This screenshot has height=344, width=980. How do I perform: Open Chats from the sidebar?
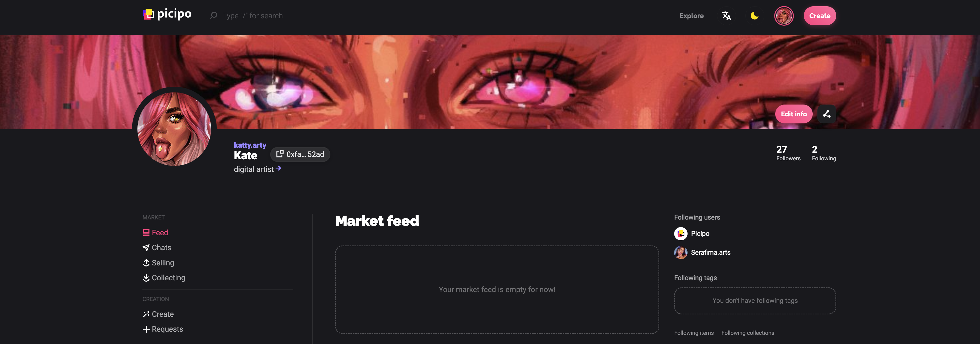pyautogui.click(x=157, y=248)
